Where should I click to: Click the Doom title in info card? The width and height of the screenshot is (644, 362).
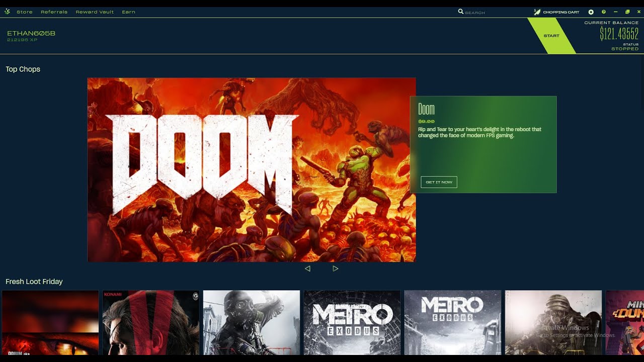click(x=426, y=109)
